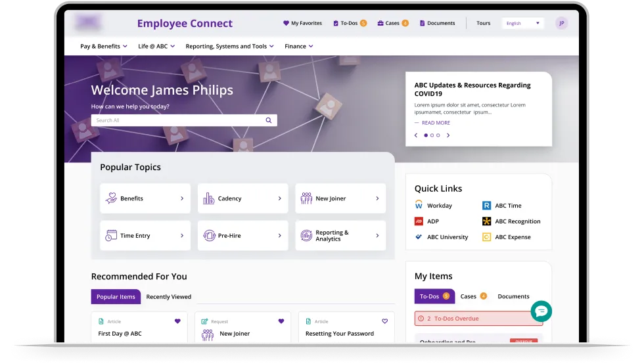Image resolution: width=644 pixels, height=364 pixels.
Task: Click ABC Updates COVID19 headline
Action: [472, 89]
